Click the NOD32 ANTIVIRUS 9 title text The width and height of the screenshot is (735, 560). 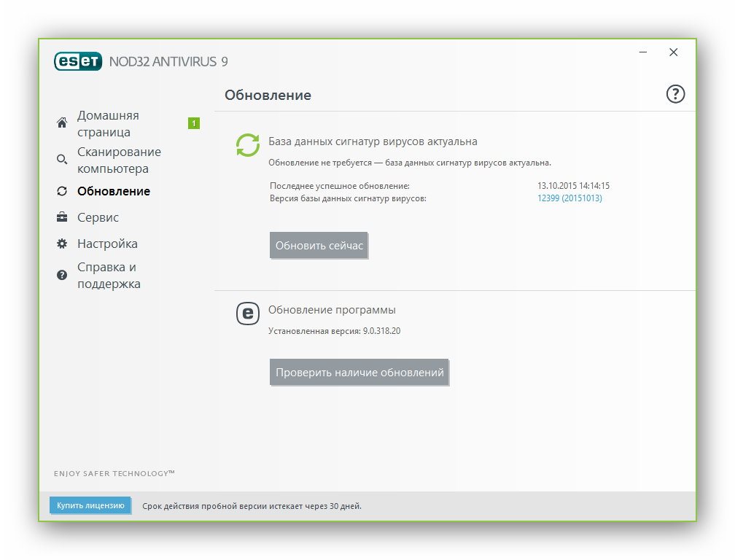[168, 61]
